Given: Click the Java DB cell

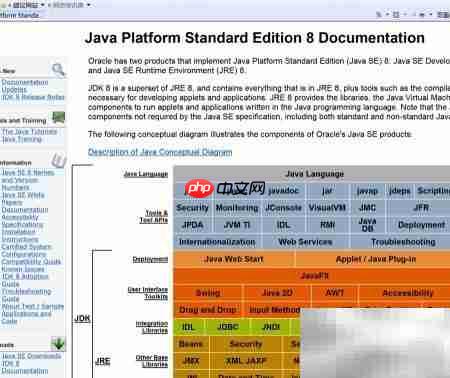Looking at the screenshot, I should pos(367,225).
